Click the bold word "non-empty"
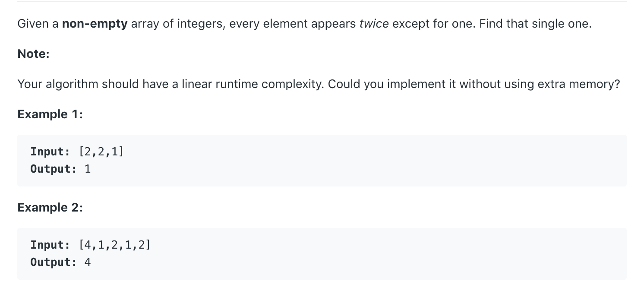The width and height of the screenshot is (644, 297). pyautogui.click(x=95, y=24)
